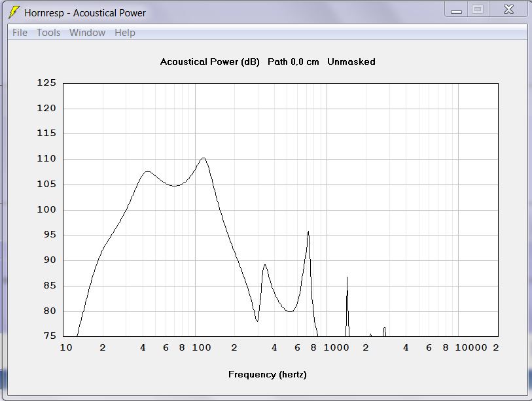532x401 pixels.
Task: Click the 'Frequency (hertz)' axis label
Action: (x=268, y=375)
